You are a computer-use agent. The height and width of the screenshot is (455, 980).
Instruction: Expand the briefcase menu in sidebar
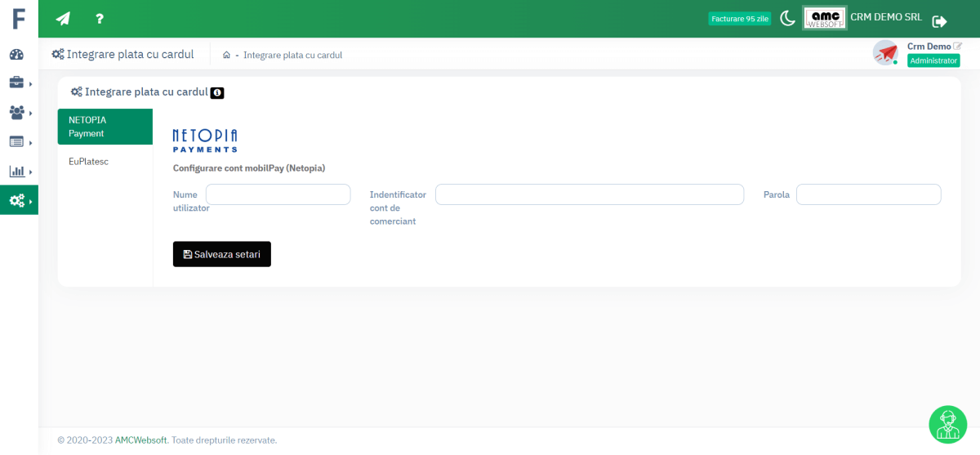click(x=17, y=83)
